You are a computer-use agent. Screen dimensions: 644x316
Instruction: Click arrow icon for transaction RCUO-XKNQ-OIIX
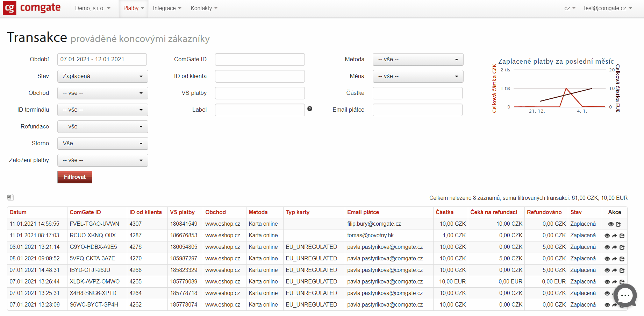coord(615,236)
